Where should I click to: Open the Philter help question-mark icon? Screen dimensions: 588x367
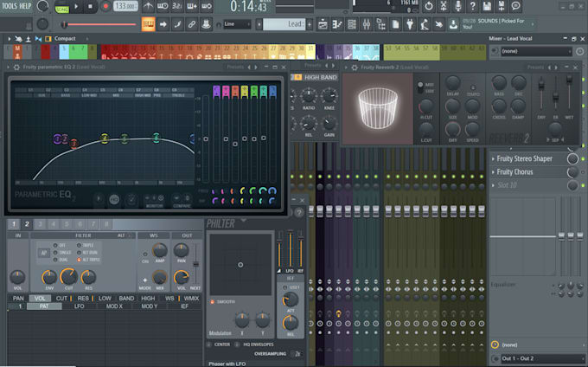coord(299,212)
